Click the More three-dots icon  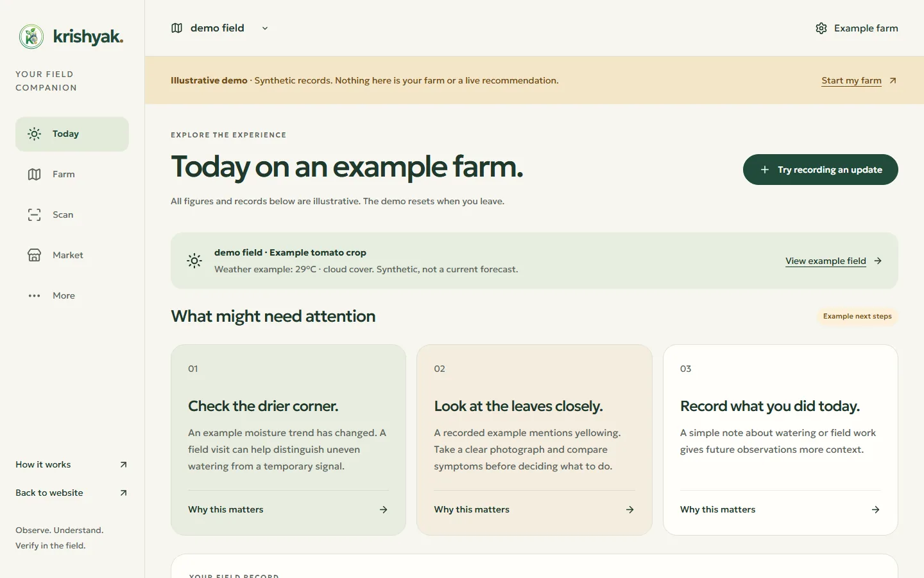pyautogui.click(x=35, y=295)
